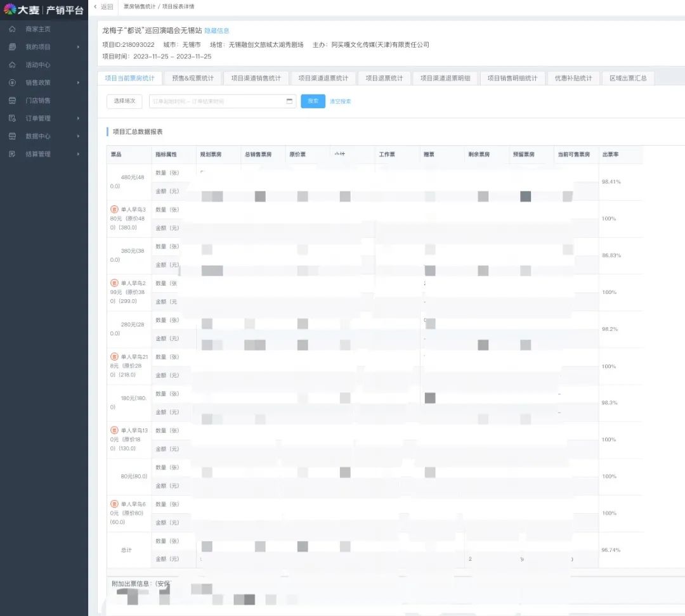This screenshot has height=616, width=685.
Task: Select the 区域出票汇总 tab
Action: point(627,78)
